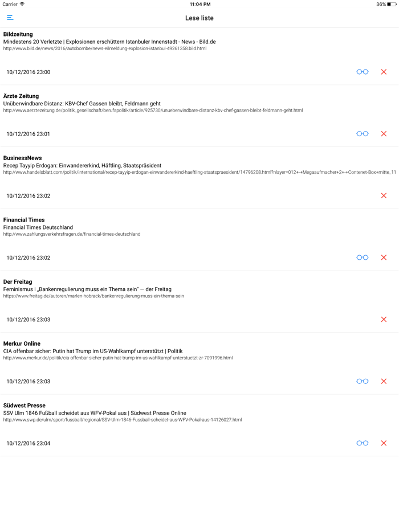
Task: Delete the Der Freitag feminism article
Action: tap(384, 320)
